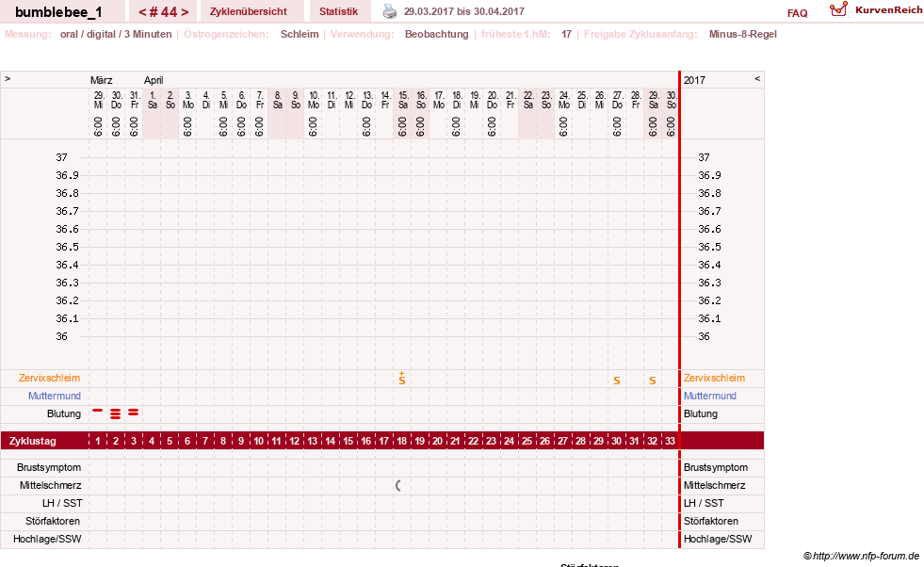Select cycle day 14 in the Zyklustag bar
924x567 pixels.
click(x=330, y=441)
